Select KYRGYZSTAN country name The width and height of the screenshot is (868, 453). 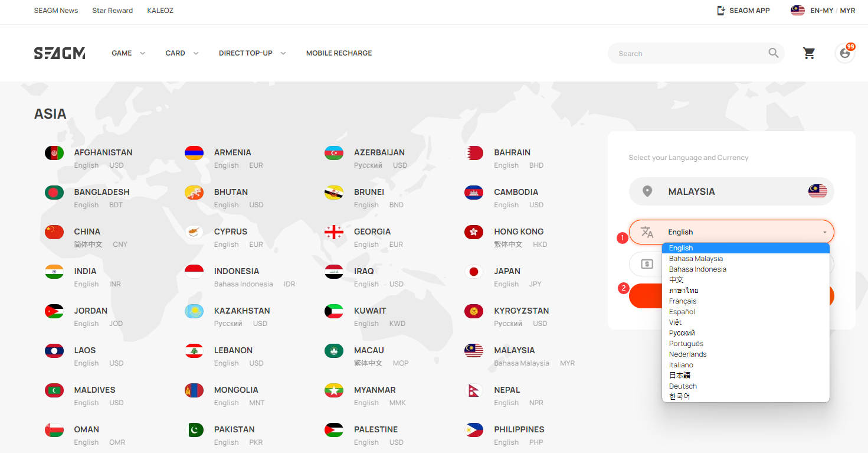522,311
